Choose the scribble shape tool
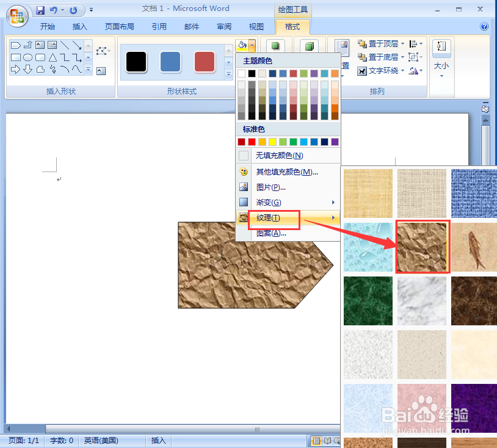Screen dimensions: 497x448 [x=53, y=69]
